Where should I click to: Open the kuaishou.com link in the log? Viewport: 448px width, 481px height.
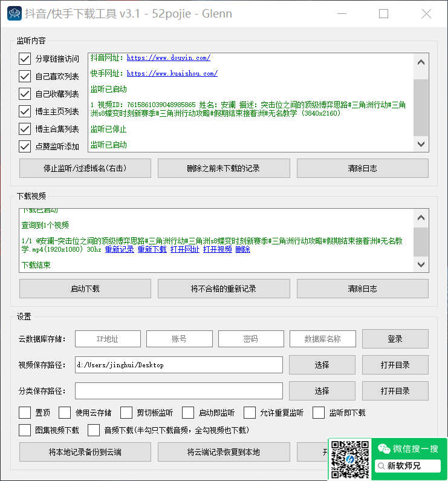(x=172, y=74)
